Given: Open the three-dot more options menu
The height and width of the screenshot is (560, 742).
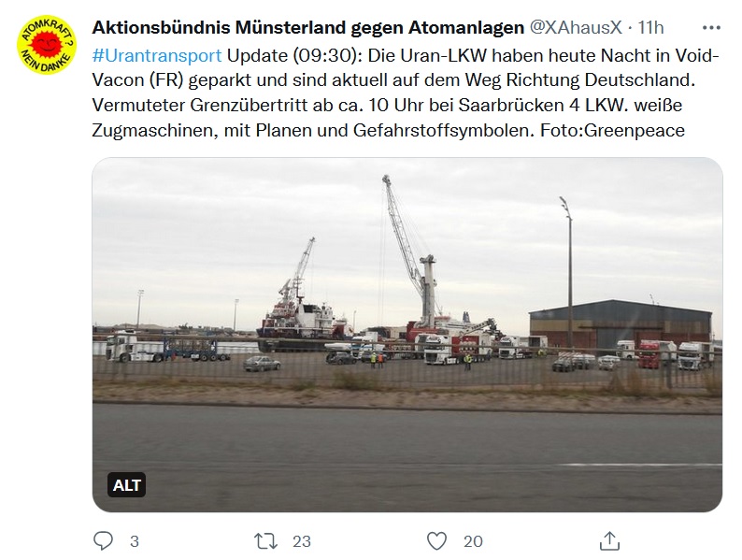Looking at the screenshot, I should point(711,28).
